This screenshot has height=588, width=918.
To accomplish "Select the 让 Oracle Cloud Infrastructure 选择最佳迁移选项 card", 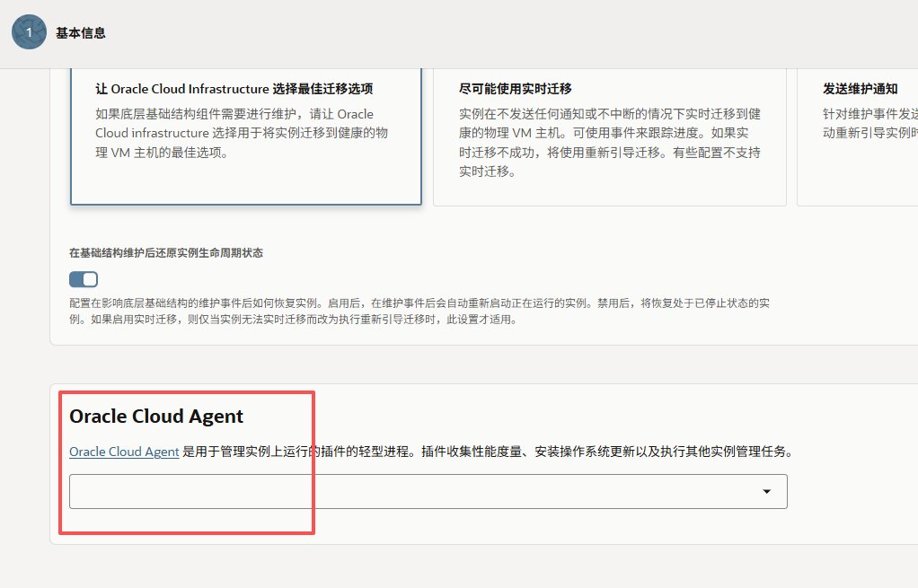I will (x=246, y=136).
